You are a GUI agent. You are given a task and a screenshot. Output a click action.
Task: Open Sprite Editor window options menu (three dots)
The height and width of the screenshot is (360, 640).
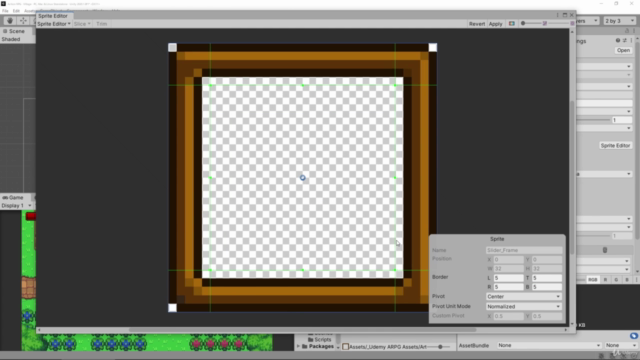(558, 15)
